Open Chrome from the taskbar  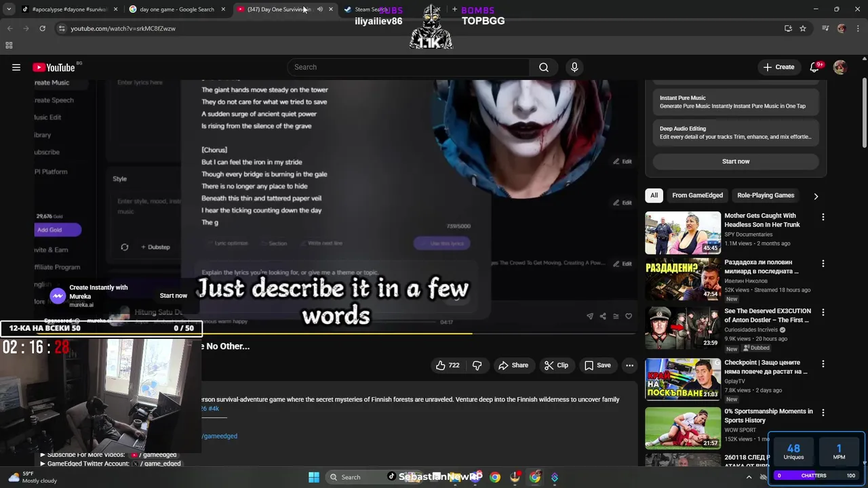pos(495,477)
